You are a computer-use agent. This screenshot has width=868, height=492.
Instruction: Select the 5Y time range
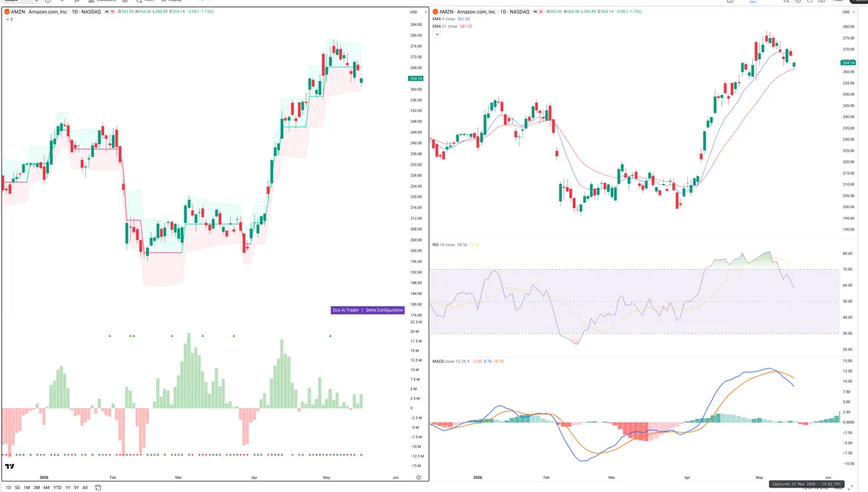coord(77,488)
